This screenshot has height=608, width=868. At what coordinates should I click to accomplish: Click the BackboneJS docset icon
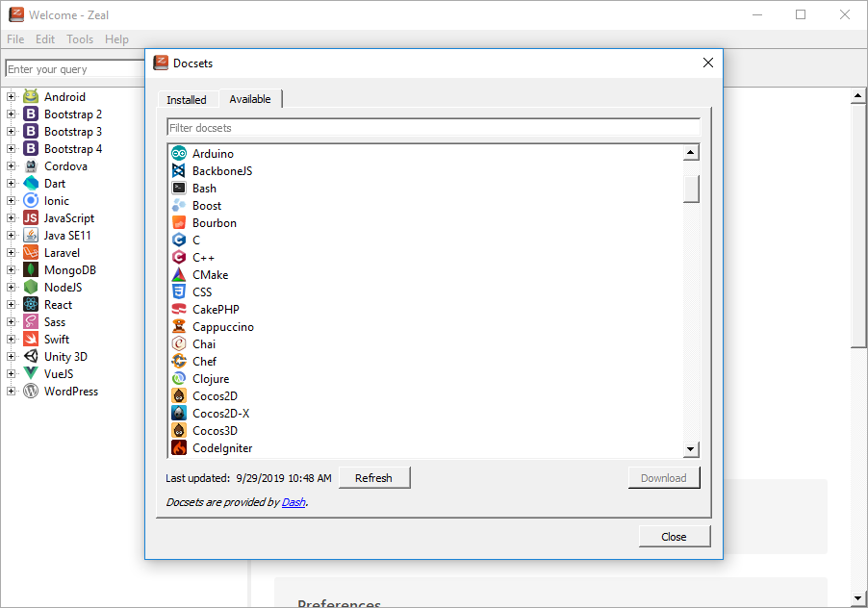[x=179, y=170]
